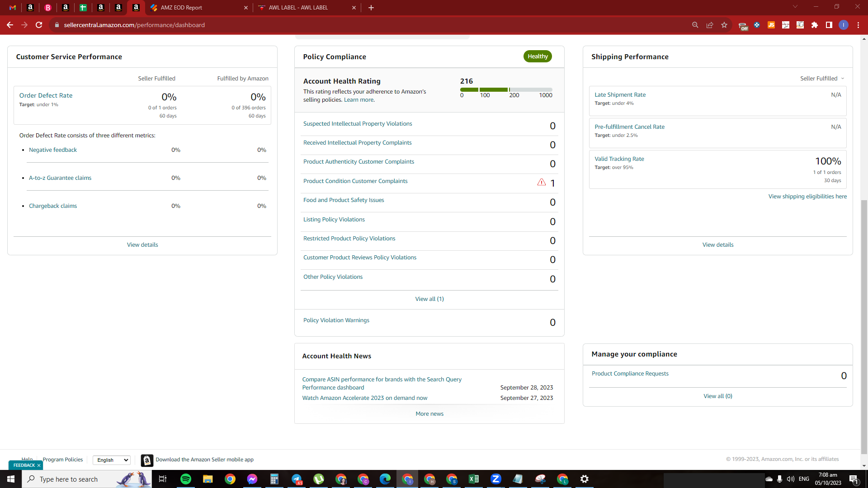The width and height of the screenshot is (868, 488).
Task: Close the FEEDBACK widget
Action: (39, 465)
